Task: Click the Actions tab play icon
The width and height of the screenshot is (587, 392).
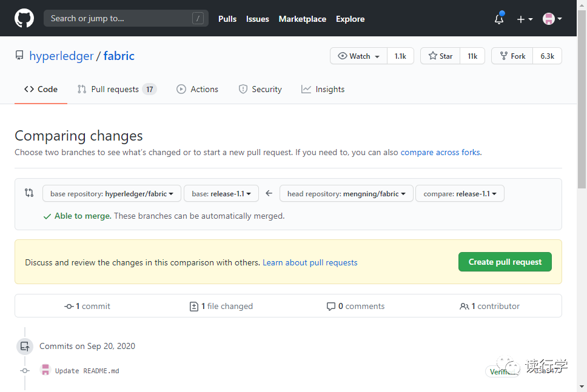Action: [181, 89]
